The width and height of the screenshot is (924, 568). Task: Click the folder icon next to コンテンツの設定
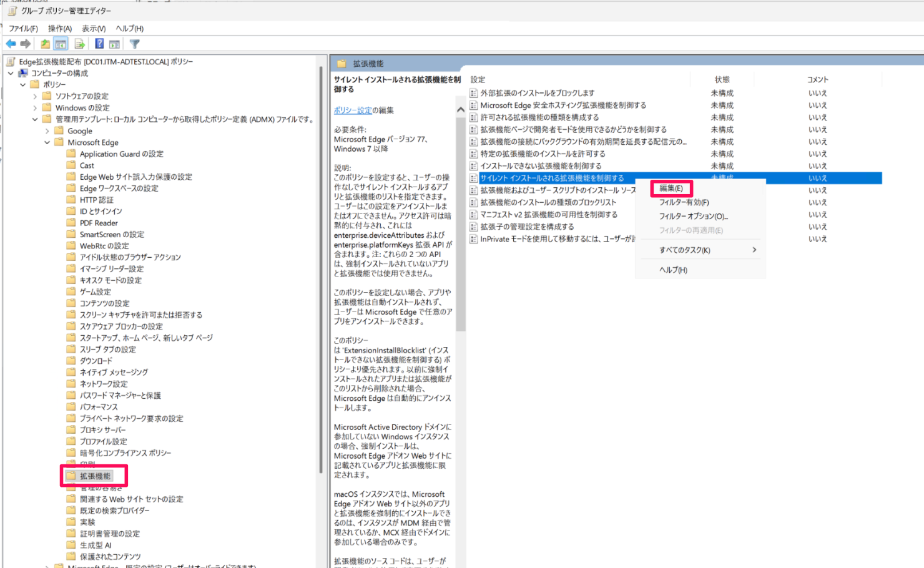[x=71, y=303]
